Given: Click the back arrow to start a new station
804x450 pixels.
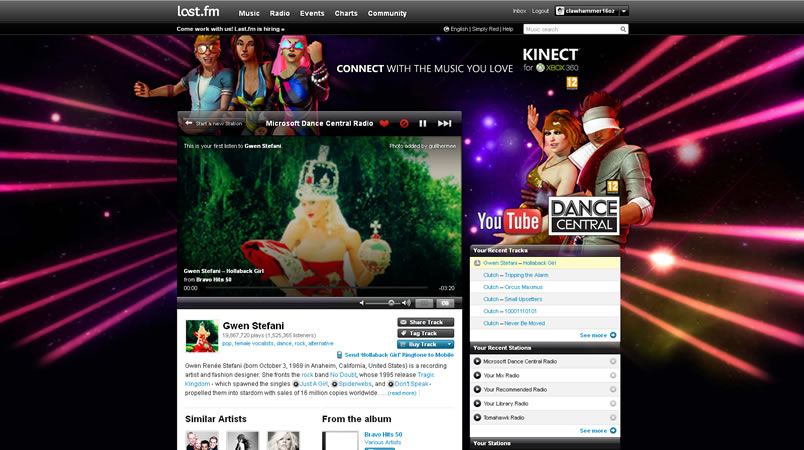Looking at the screenshot, I should [188, 124].
